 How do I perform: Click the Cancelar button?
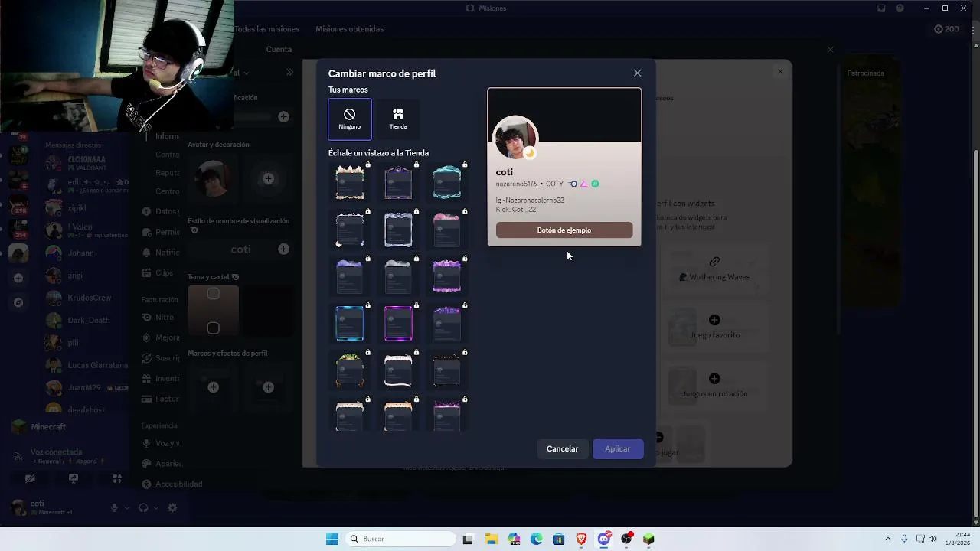coord(562,448)
